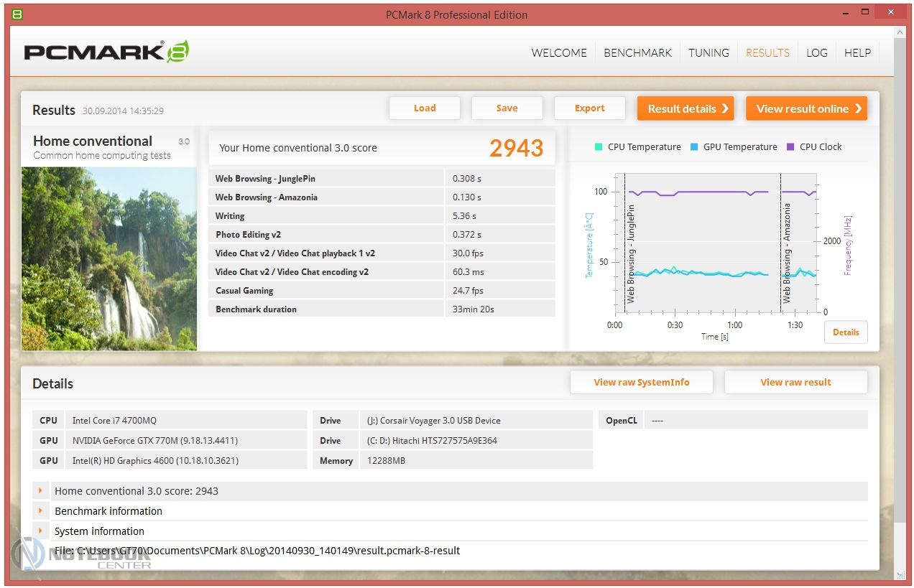Click the temperature and frequency chart
The width and height of the screenshot is (914, 588).
pyautogui.click(x=716, y=243)
